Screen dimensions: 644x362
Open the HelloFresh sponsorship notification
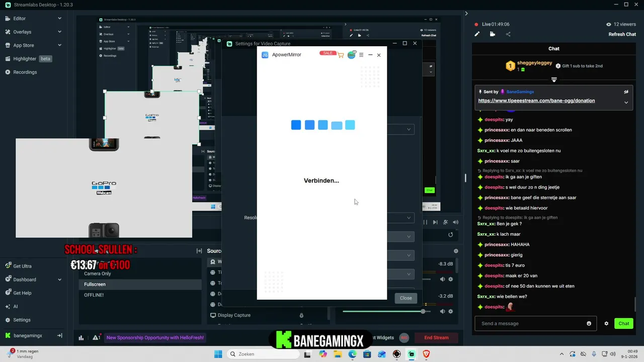(x=155, y=338)
